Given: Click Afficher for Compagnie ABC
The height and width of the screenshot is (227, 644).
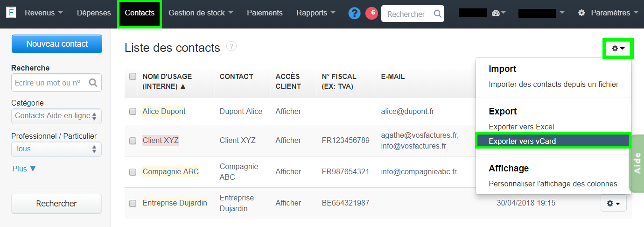Looking at the screenshot, I should [x=288, y=172].
